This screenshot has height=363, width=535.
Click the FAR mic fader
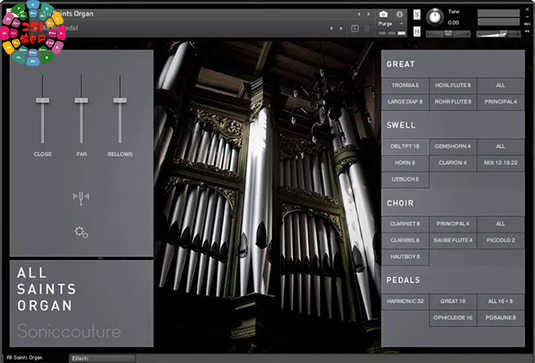point(81,100)
